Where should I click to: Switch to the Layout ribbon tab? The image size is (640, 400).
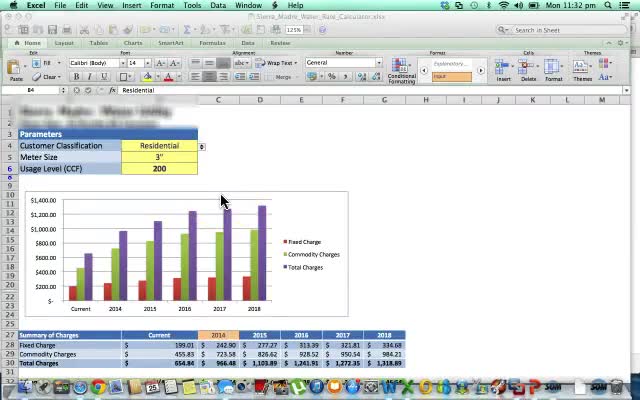point(64,43)
